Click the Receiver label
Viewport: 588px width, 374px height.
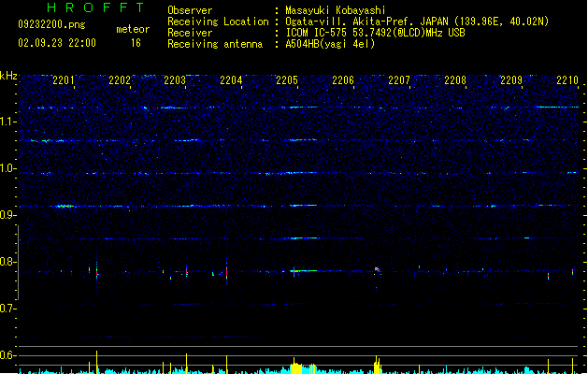click(190, 33)
